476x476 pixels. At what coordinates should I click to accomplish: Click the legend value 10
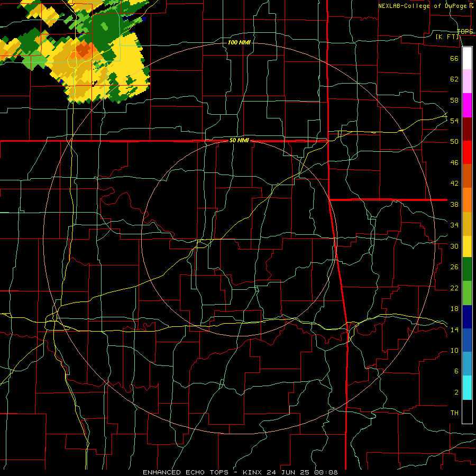pos(454,351)
